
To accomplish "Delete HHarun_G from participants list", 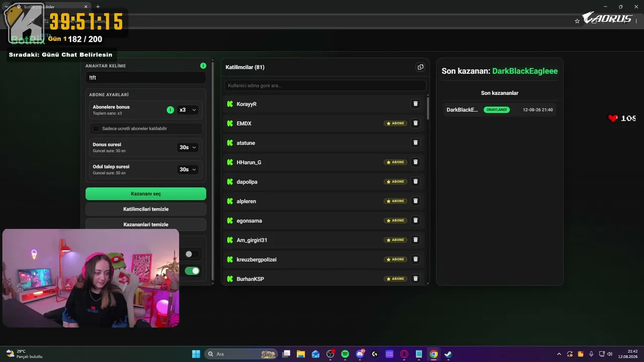I will [x=416, y=162].
